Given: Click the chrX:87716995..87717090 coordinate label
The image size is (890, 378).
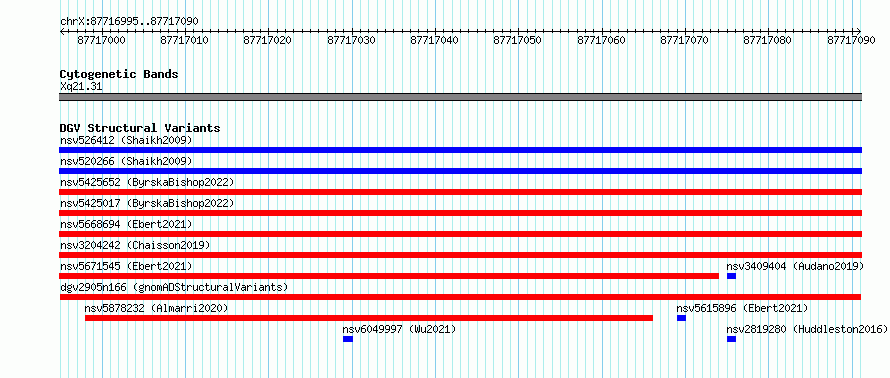Looking at the screenshot, I should pyautogui.click(x=129, y=22).
